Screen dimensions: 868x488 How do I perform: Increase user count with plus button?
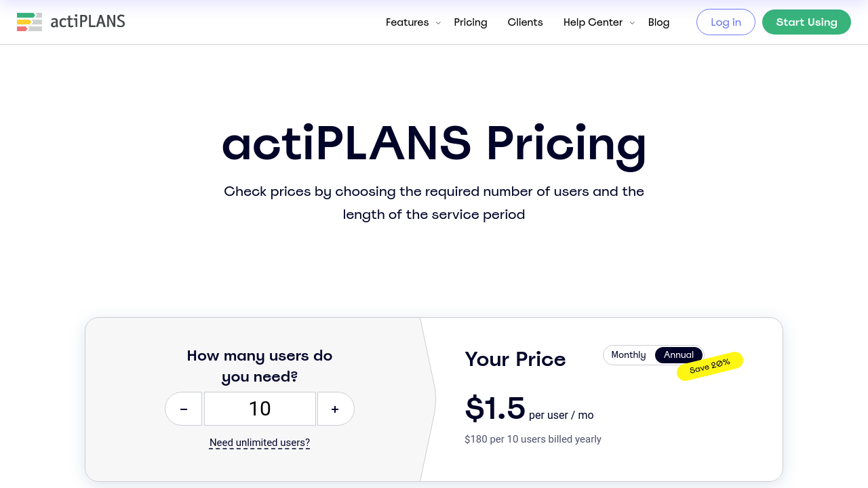335,409
